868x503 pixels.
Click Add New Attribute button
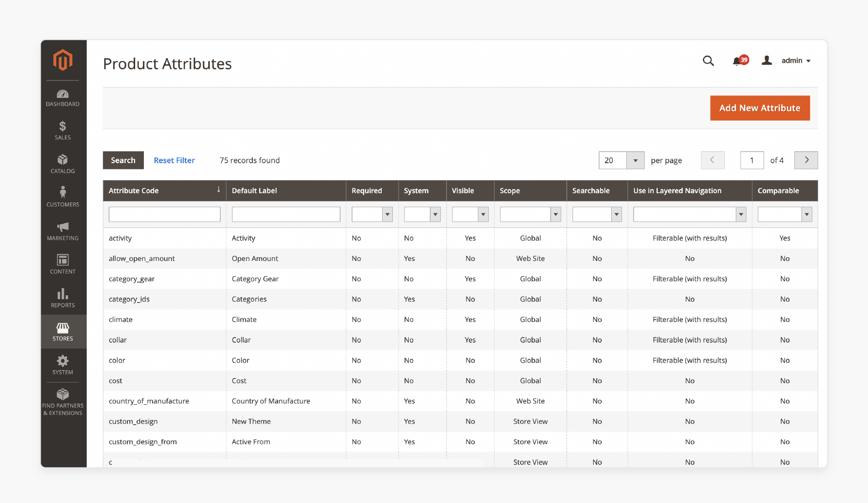click(x=760, y=108)
